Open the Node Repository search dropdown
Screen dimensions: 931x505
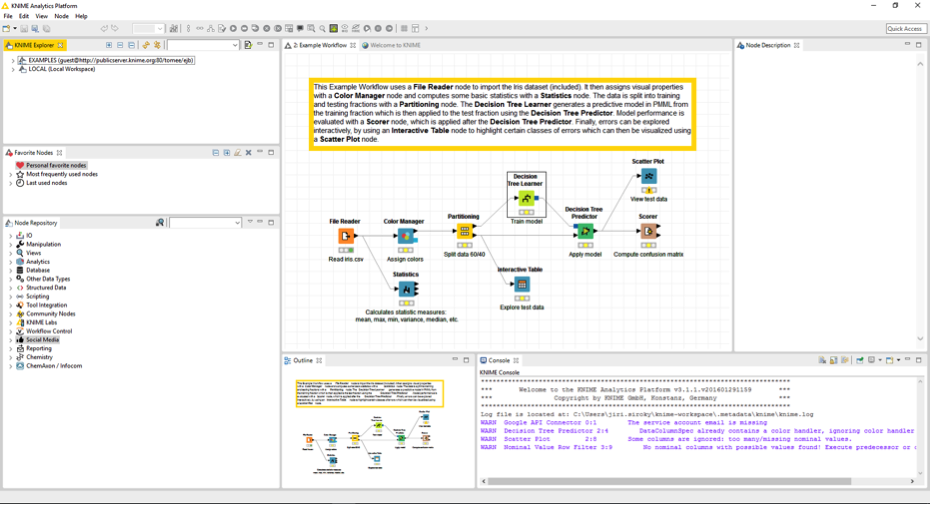(x=238, y=223)
